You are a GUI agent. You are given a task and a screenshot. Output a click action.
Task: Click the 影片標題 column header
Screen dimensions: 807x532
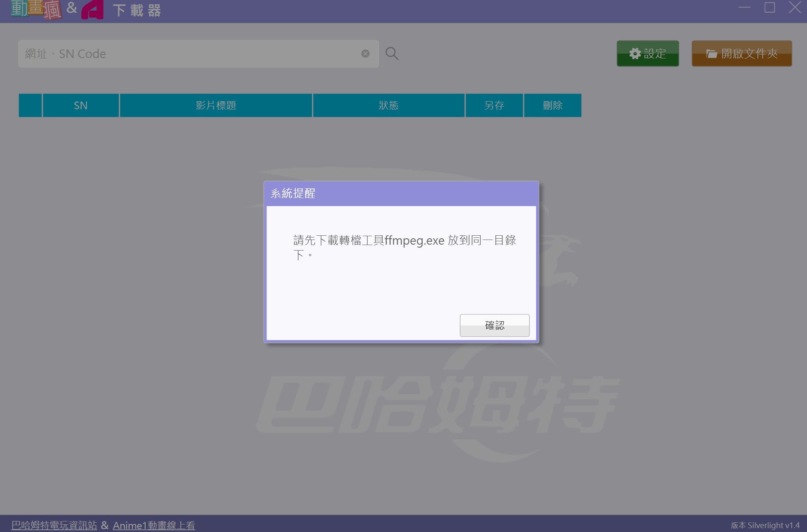coord(216,105)
